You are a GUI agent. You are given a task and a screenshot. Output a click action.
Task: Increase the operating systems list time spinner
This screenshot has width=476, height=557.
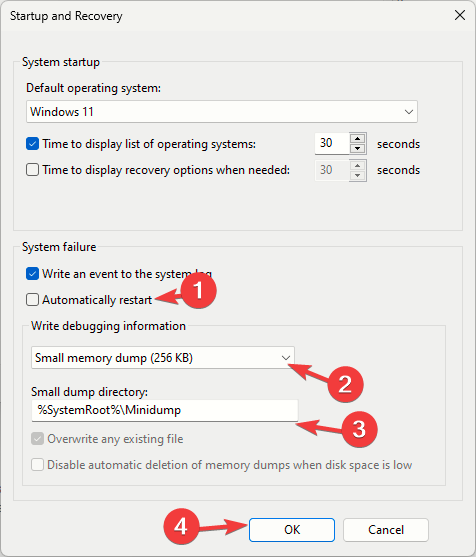point(358,139)
